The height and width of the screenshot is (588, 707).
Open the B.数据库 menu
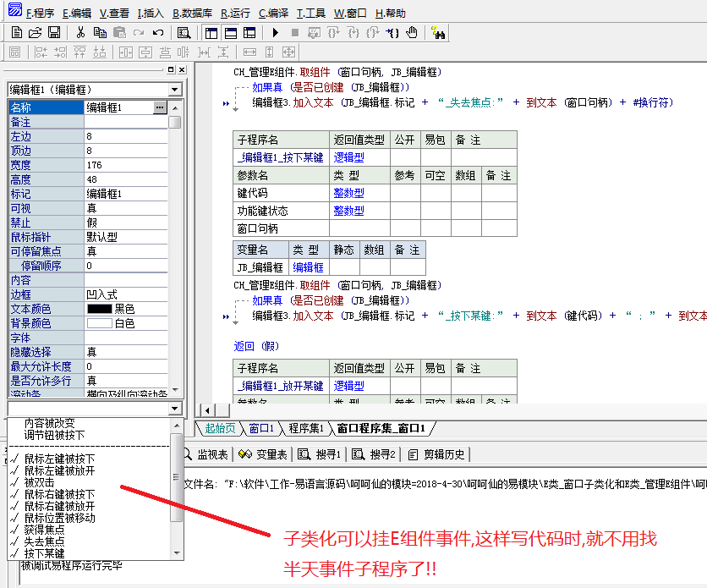(x=192, y=14)
